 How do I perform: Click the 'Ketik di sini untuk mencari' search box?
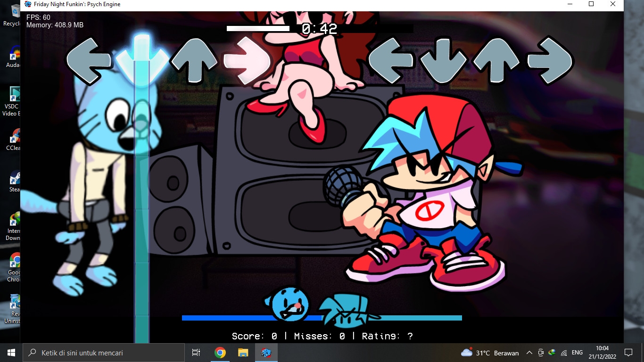pyautogui.click(x=104, y=353)
